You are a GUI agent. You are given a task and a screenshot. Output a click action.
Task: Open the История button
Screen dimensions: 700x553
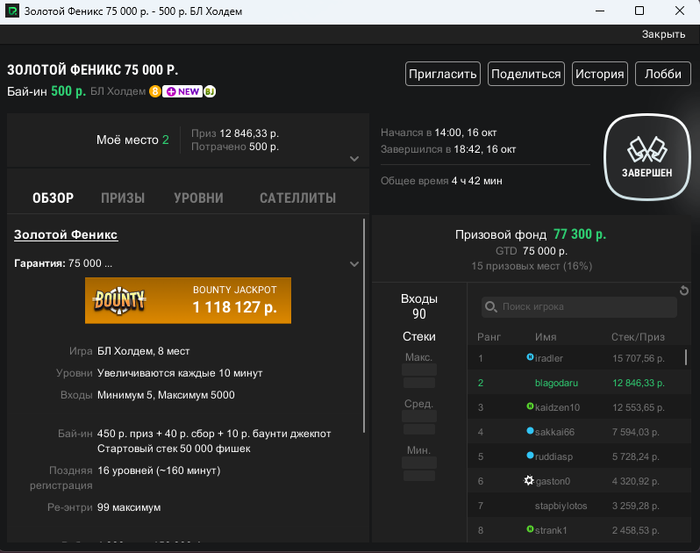coord(600,74)
